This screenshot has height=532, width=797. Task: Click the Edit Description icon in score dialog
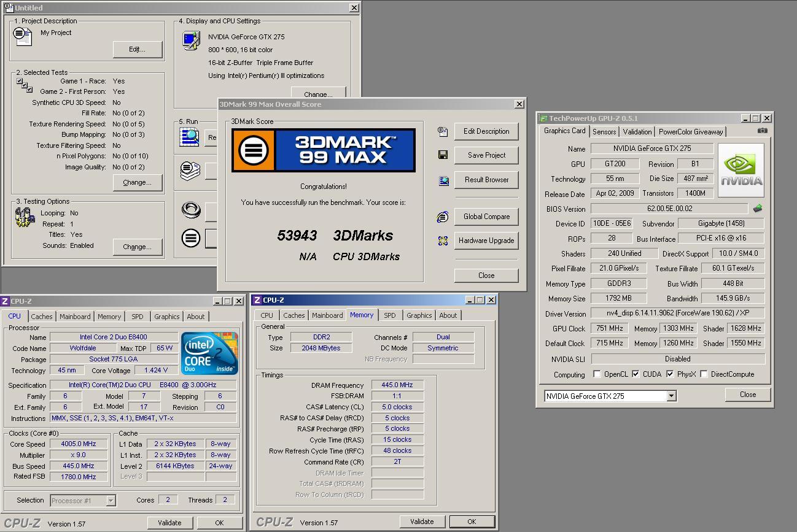click(x=443, y=131)
